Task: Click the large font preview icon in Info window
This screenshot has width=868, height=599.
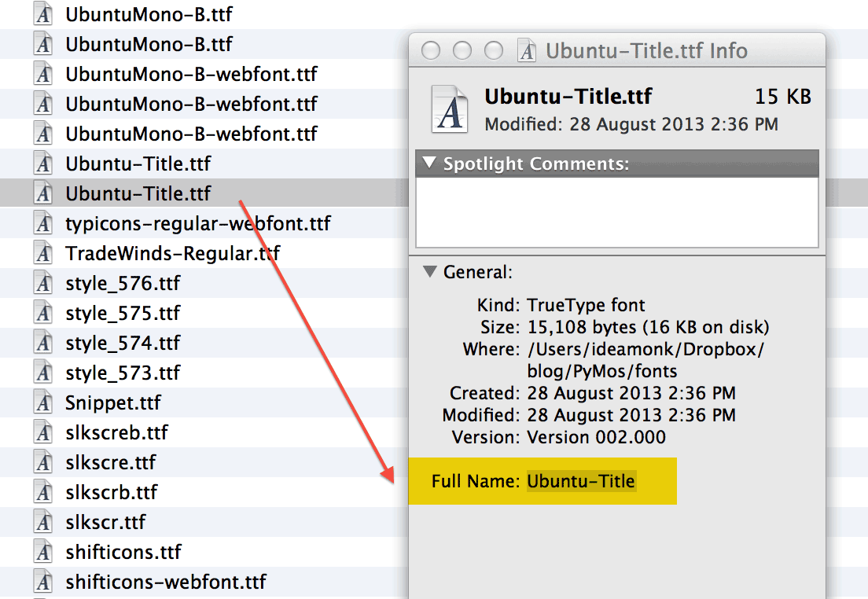Action: click(x=451, y=108)
